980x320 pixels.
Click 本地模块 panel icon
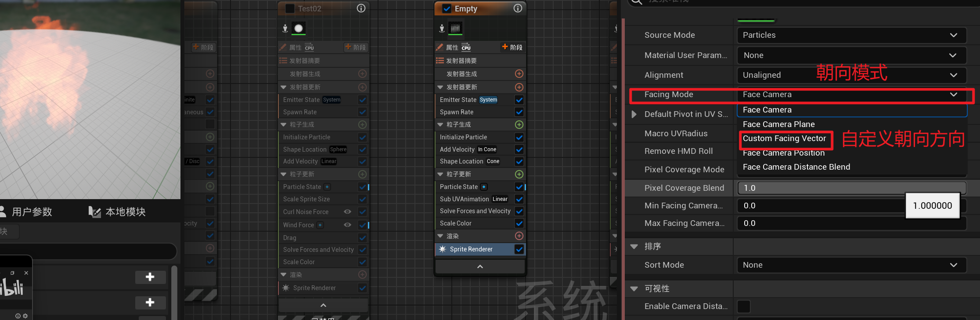pos(94,212)
